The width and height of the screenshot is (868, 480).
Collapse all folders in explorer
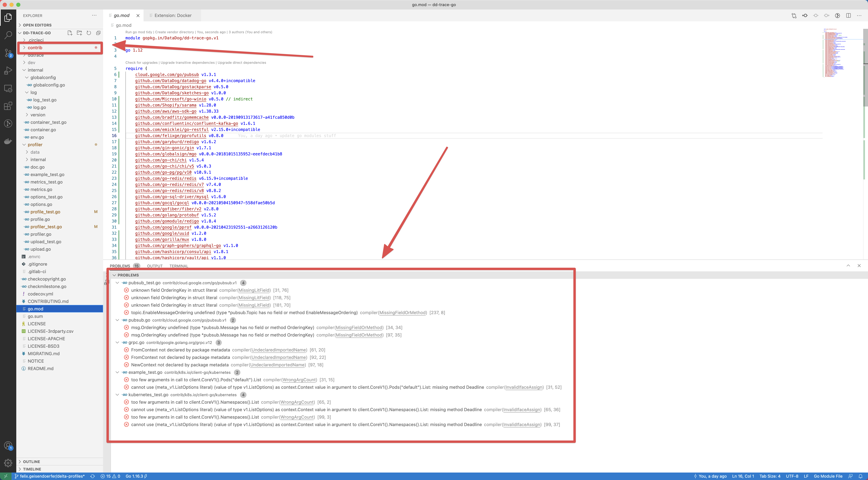pos(98,33)
